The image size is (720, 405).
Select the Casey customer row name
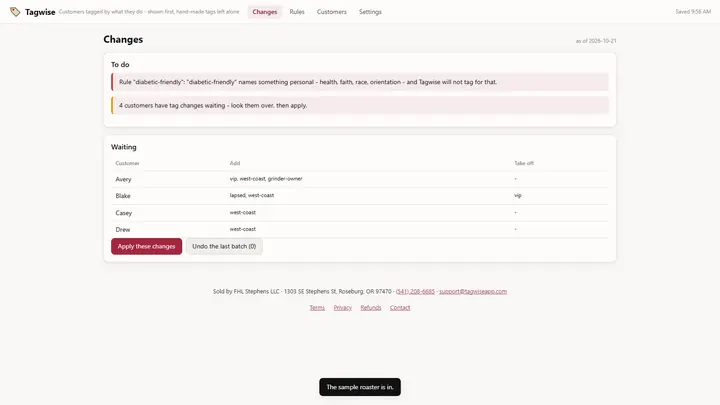[124, 213]
